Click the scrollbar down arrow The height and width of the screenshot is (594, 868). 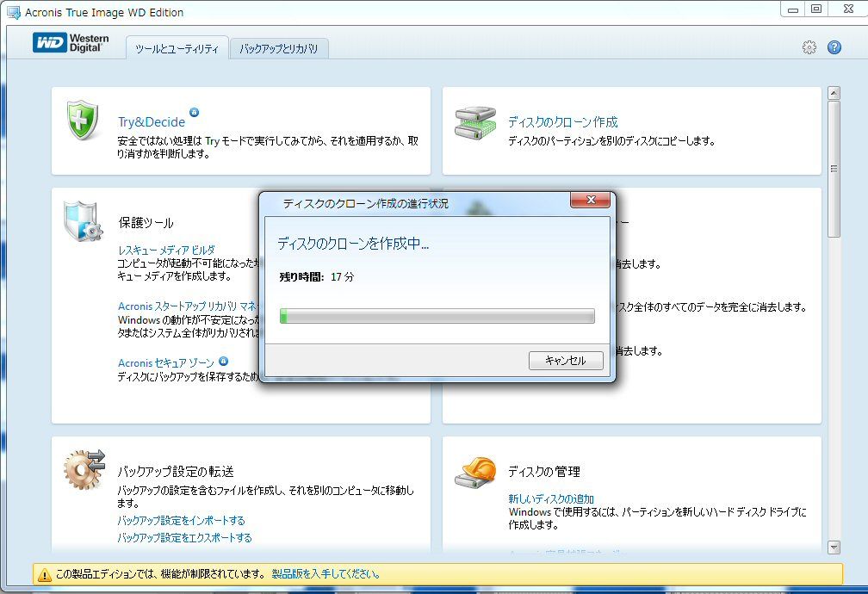coord(834,547)
